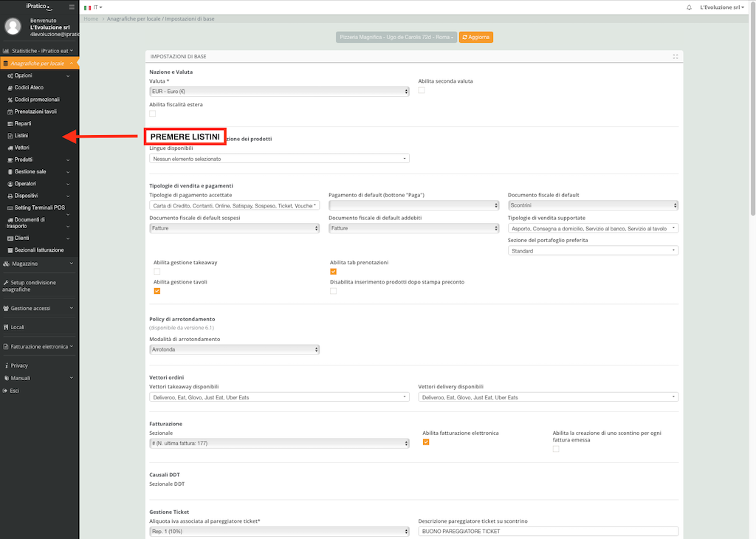
Task: Open Locali in the sidebar
Action: [x=17, y=327]
